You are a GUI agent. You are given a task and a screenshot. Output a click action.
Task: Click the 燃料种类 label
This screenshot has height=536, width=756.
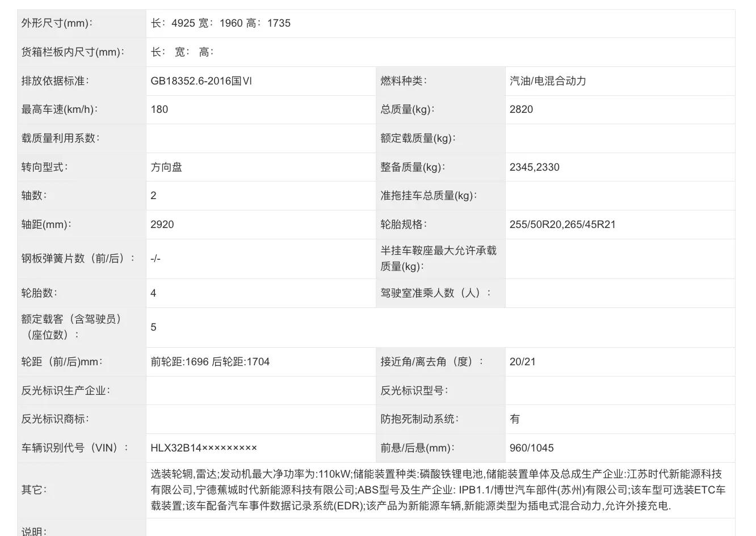tap(404, 81)
